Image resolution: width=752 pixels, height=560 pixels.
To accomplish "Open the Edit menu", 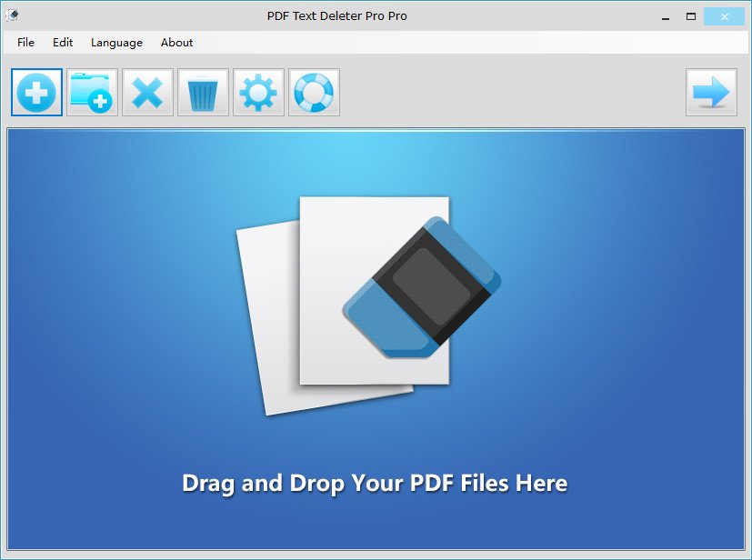I will pyautogui.click(x=63, y=43).
